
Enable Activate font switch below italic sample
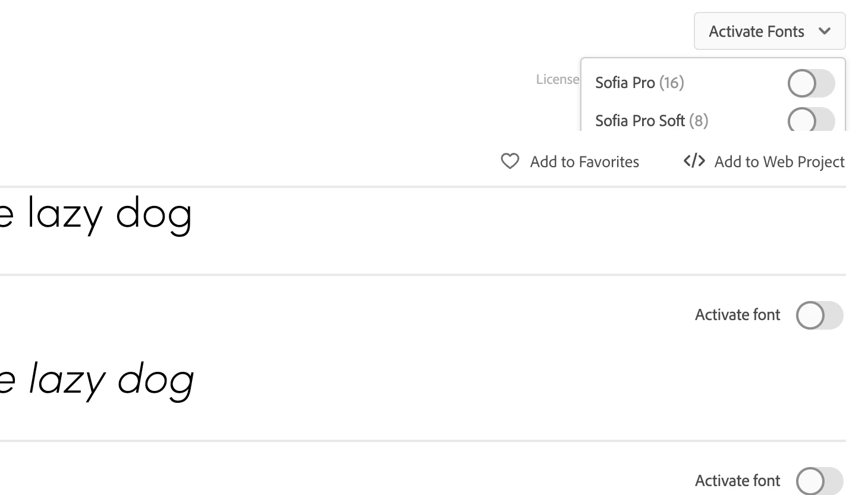819,481
